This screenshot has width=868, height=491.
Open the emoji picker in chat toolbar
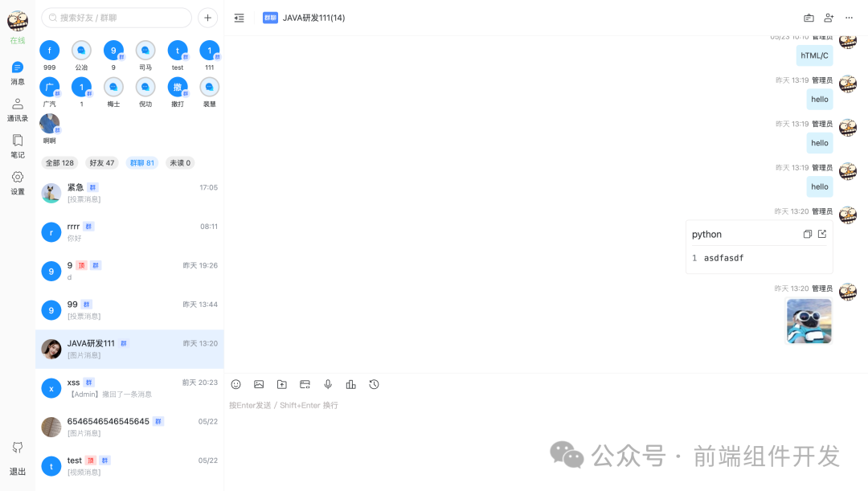click(235, 384)
